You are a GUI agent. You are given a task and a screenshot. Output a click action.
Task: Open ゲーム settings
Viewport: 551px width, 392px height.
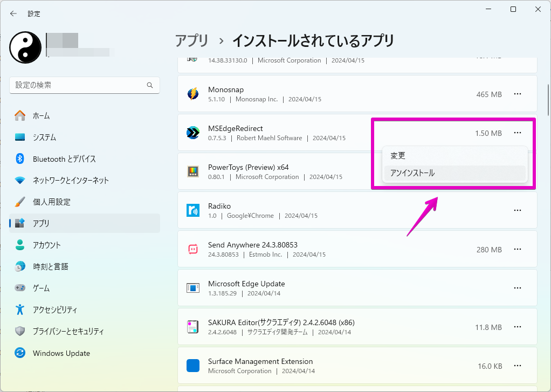[x=85, y=288]
